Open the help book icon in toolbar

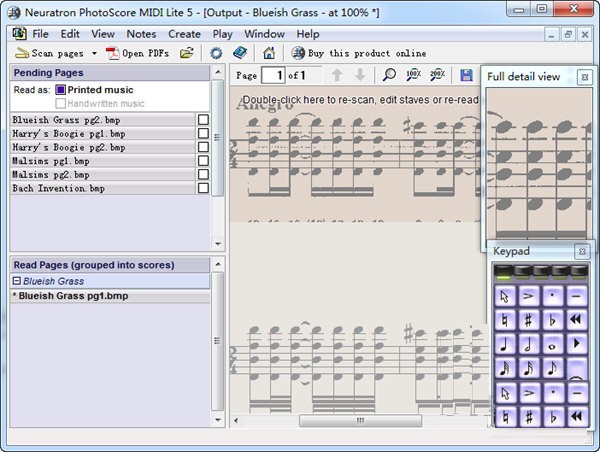pyautogui.click(x=240, y=53)
